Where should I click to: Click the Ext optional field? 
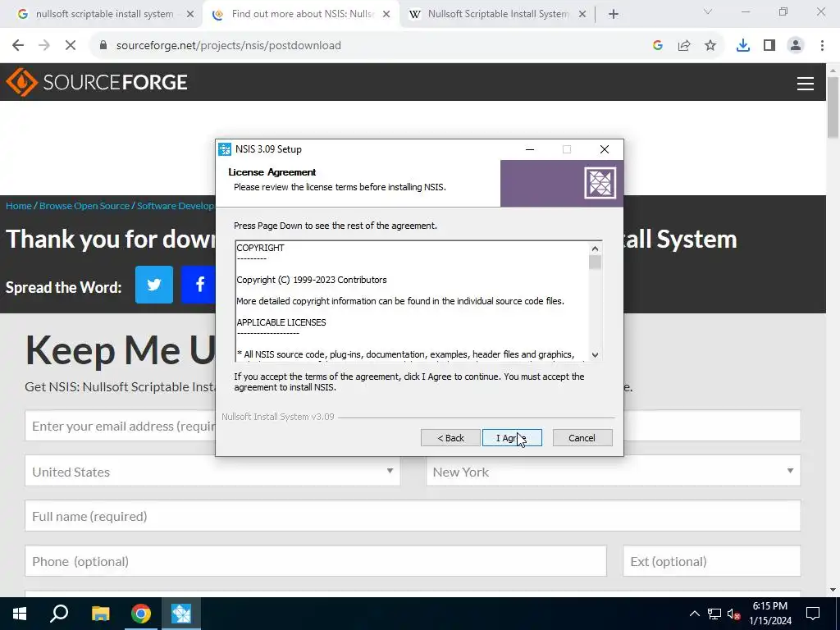point(712,561)
